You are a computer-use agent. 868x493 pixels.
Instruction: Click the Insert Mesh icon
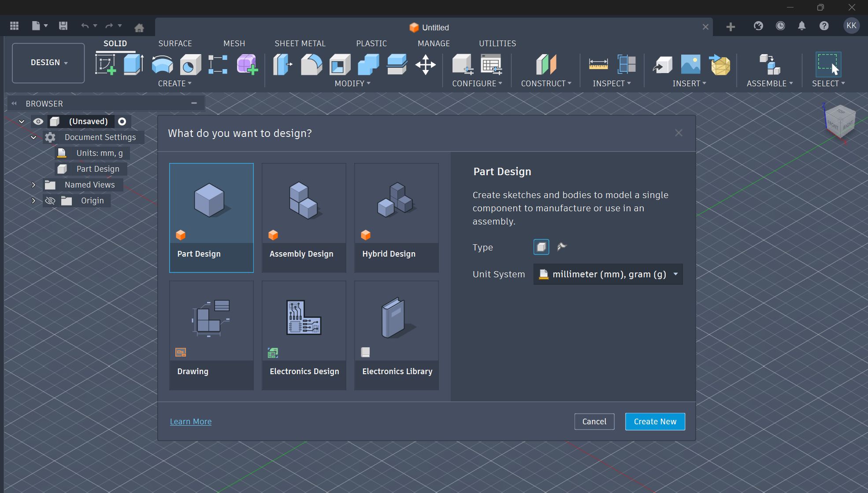point(720,64)
